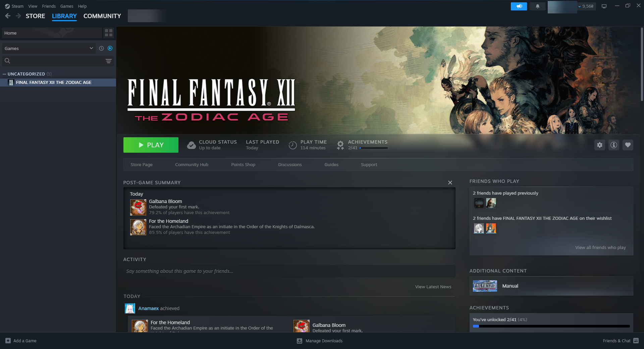
Task: Switch to the Library tab
Action: [x=64, y=16]
